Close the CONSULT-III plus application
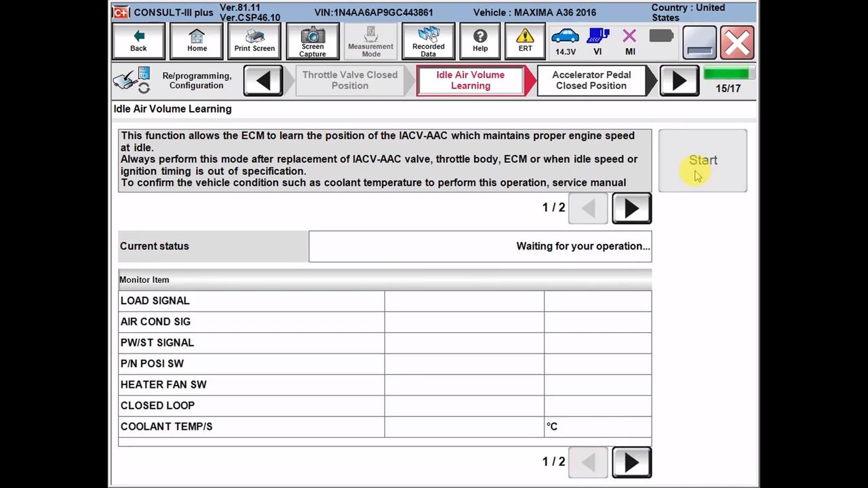868x488 pixels. 737,42
